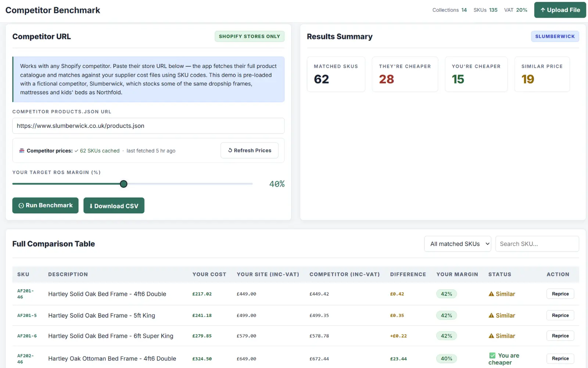Viewport: 588px width, 368px height.
Task: Click the SKU column header
Action: point(23,275)
